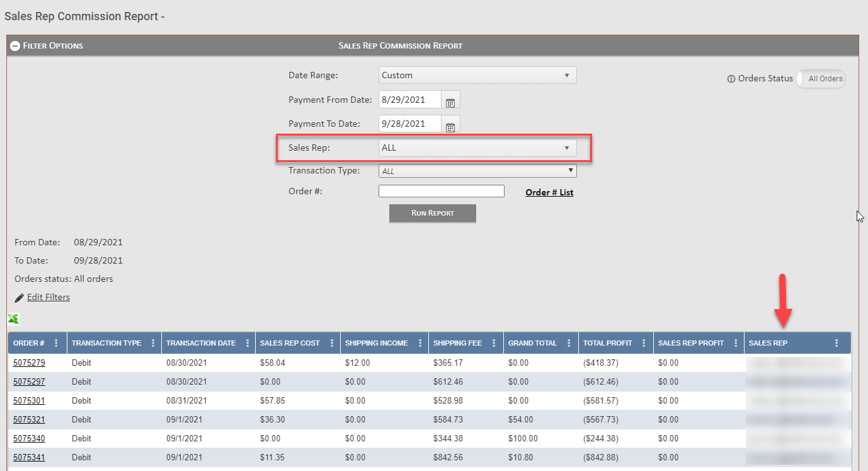Open the calendar for Payment To Date
Image resolution: width=868 pixels, height=471 pixels.
click(450, 124)
